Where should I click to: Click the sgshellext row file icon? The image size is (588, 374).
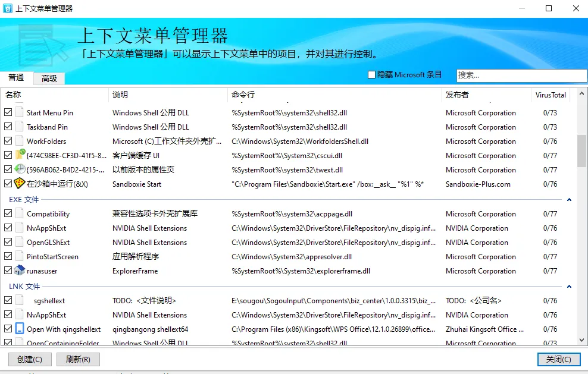[x=19, y=300]
